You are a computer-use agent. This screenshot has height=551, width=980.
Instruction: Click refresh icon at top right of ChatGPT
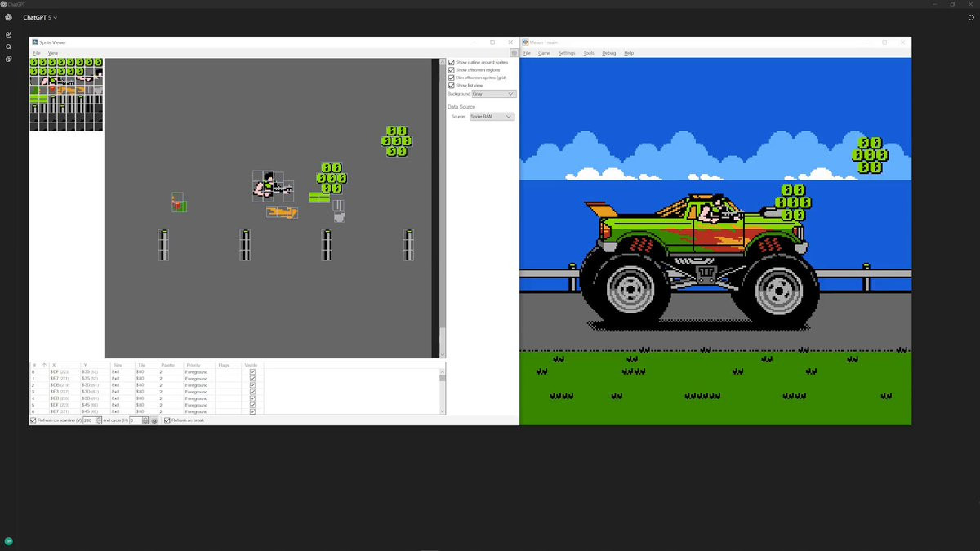pyautogui.click(x=971, y=17)
